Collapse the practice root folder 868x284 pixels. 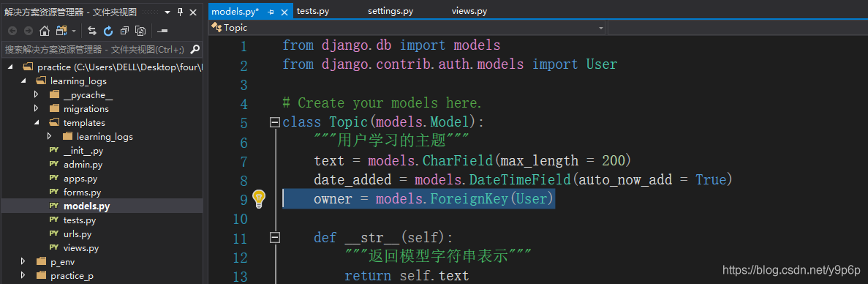pos(10,67)
